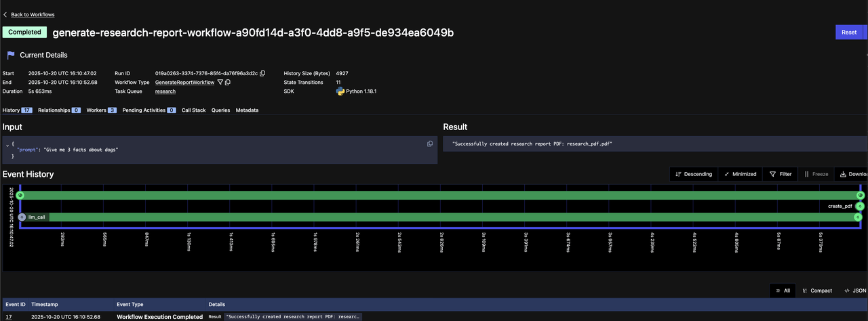Click the Current Details flag icon
Image resolution: width=868 pixels, height=321 pixels.
(10, 55)
